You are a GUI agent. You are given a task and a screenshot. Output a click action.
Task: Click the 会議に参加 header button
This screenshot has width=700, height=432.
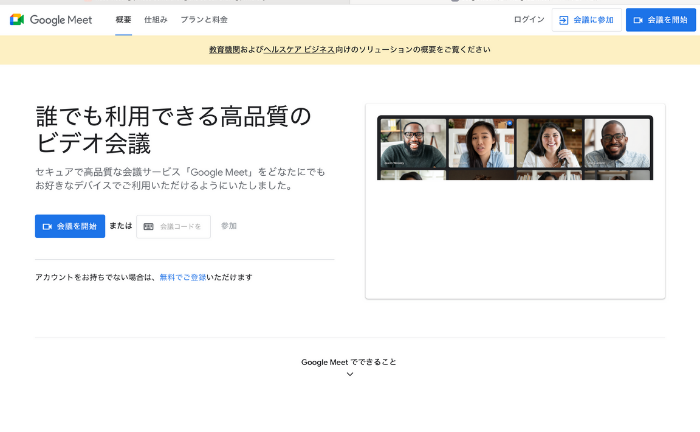click(x=587, y=20)
